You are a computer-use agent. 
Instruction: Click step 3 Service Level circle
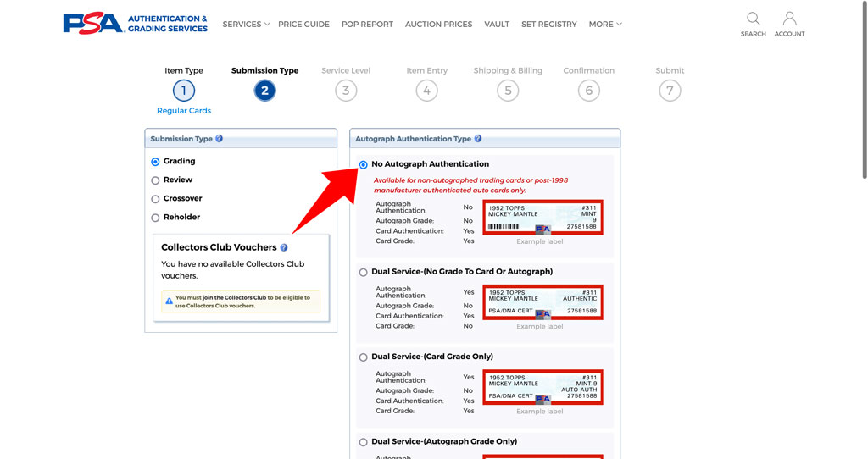tap(346, 91)
